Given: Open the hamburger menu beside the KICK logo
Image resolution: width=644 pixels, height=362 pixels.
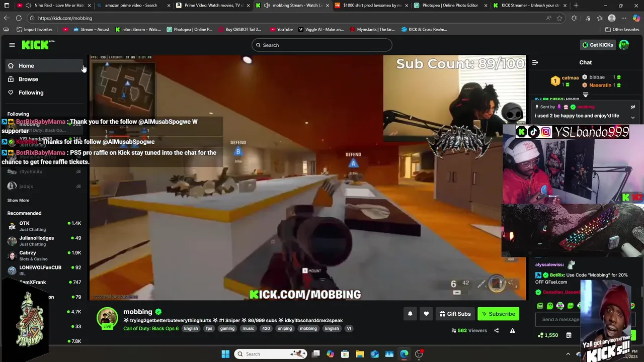Looking at the screenshot, I should (x=12, y=45).
